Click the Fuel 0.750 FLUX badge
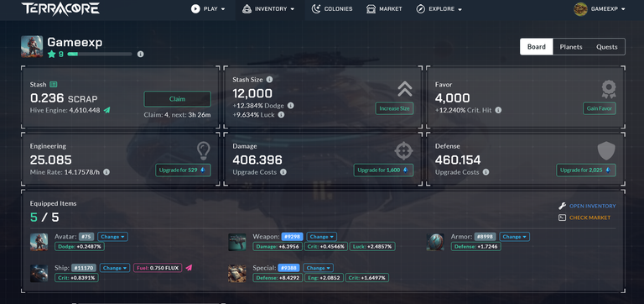 click(158, 268)
